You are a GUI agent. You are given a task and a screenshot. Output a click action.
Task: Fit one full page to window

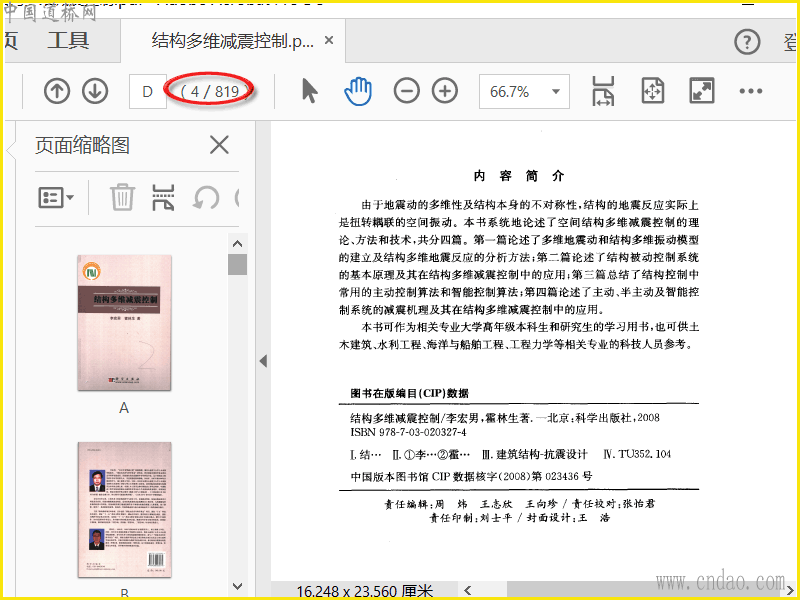(653, 91)
